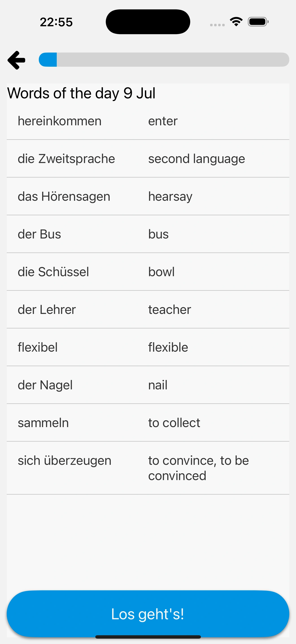
Task: Select the verb 'sammeln'
Action: 43,423
